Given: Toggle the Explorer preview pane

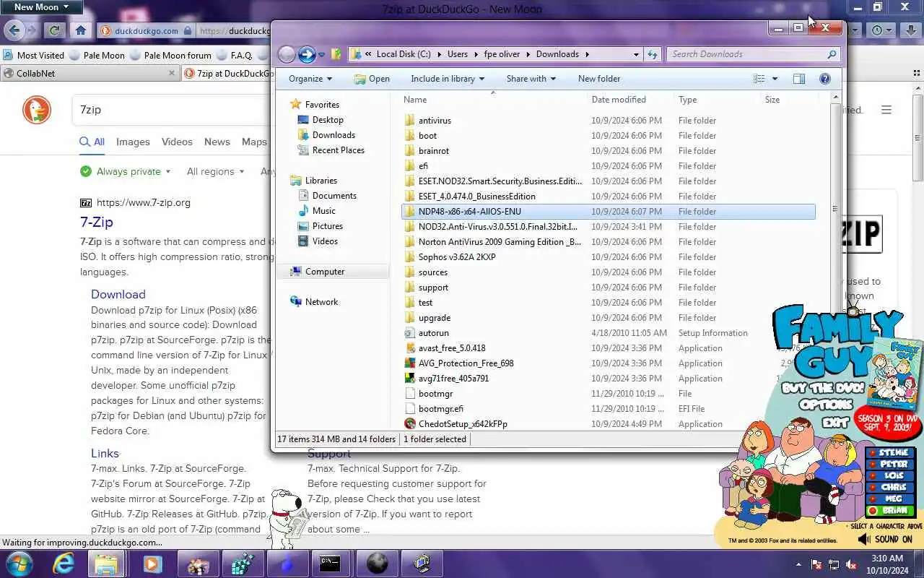Looking at the screenshot, I should point(799,79).
